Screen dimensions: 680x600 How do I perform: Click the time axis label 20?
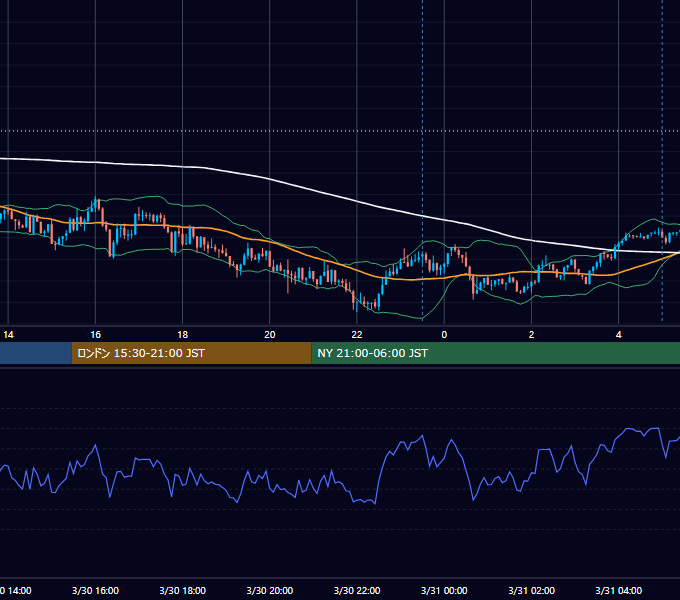point(270,335)
